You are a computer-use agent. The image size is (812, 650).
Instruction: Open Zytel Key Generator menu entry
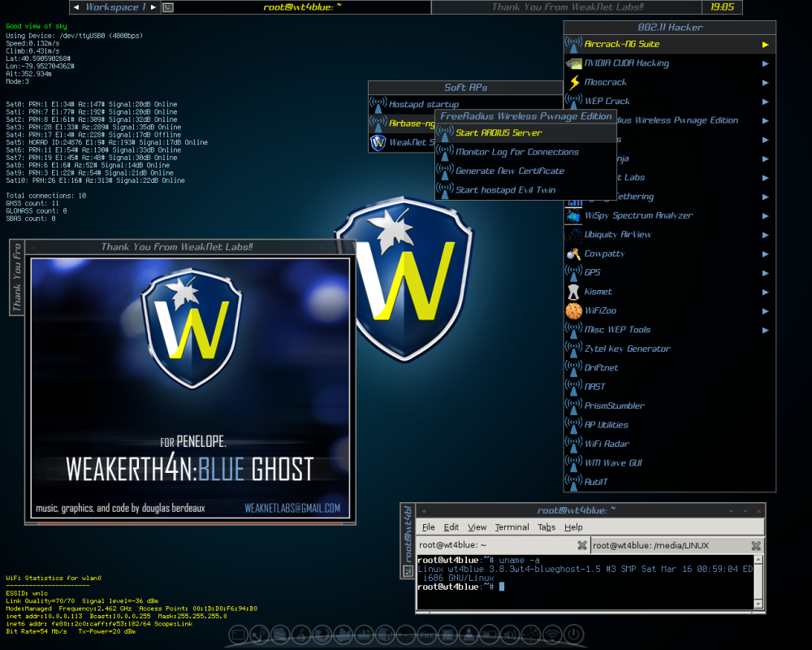pyautogui.click(x=670, y=349)
